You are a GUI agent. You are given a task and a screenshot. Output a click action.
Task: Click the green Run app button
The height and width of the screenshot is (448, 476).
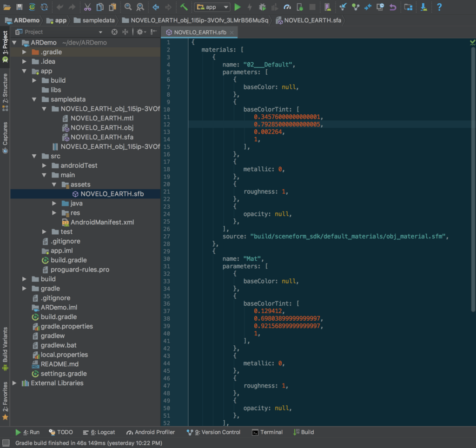(x=238, y=7)
